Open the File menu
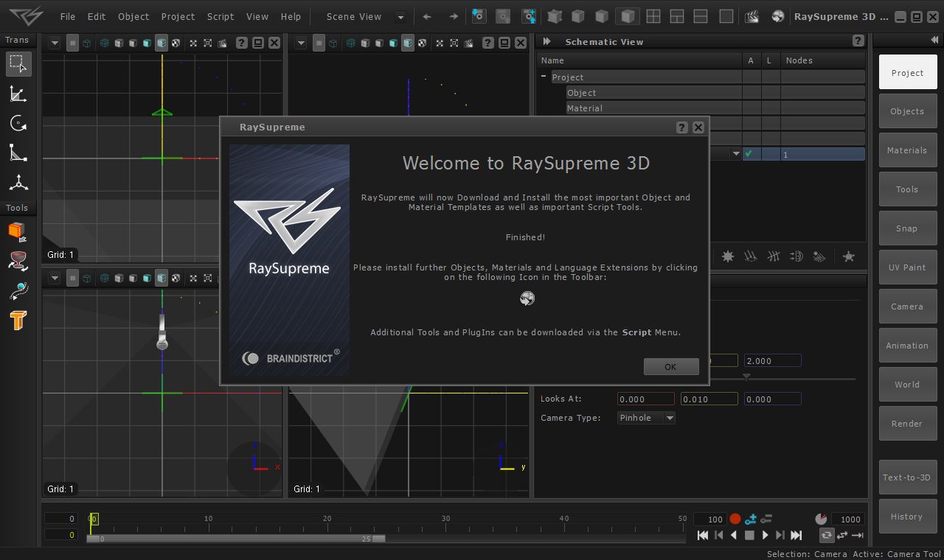Viewport: 944px width, 560px height. click(x=67, y=16)
